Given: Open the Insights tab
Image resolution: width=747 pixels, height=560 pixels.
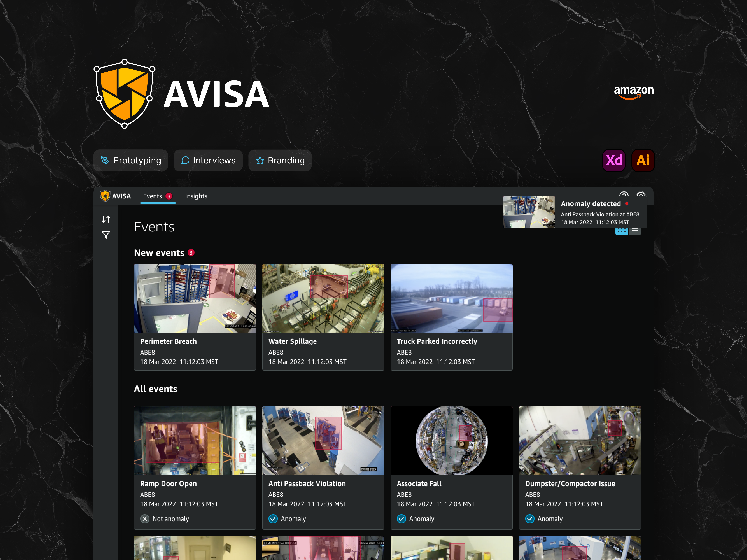Looking at the screenshot, I should 196,196.
